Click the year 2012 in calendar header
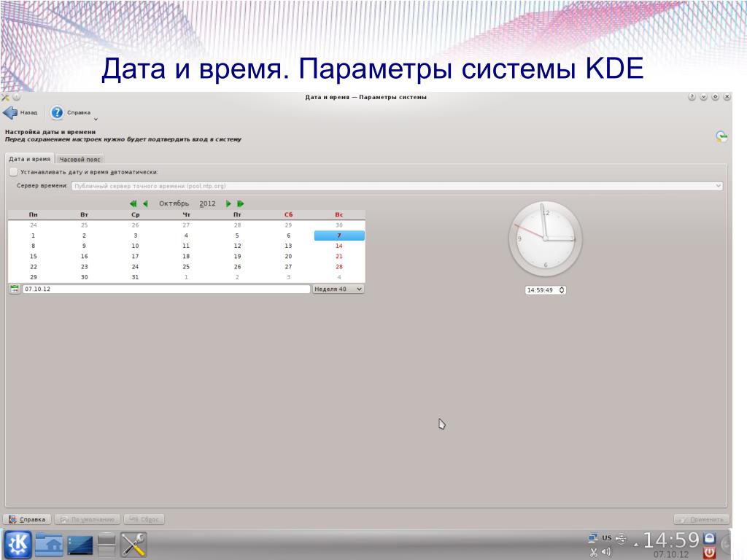This screenshot has height=560, width=747. click(x=207, y=204)
